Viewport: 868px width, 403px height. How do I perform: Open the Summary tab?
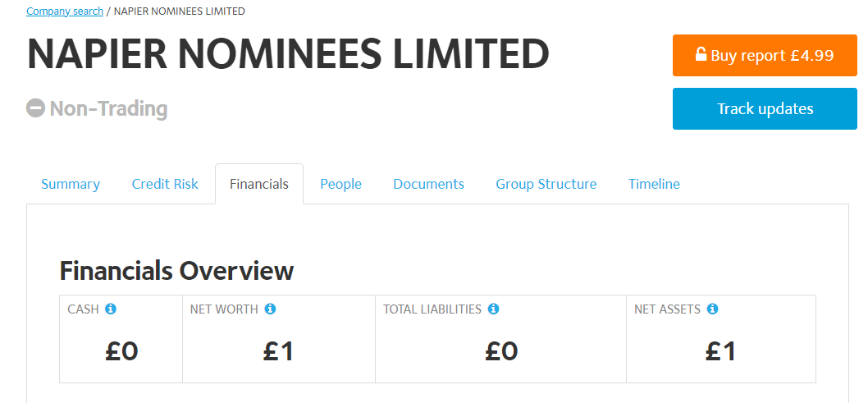click(71, 185)
